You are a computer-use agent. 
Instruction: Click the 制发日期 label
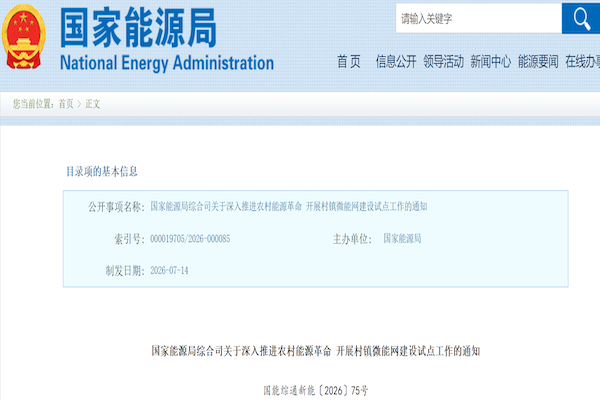pos(126,271)
